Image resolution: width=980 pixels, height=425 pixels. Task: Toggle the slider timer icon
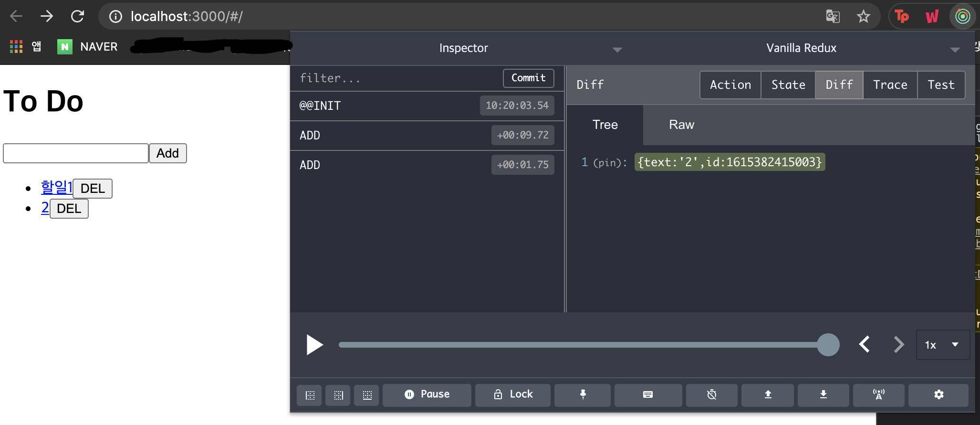point(712,395)
